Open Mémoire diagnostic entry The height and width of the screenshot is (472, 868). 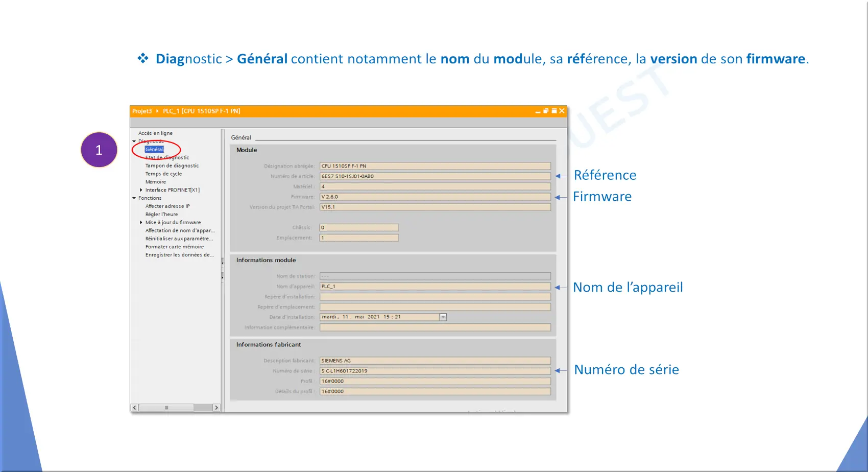coord(155,182)
